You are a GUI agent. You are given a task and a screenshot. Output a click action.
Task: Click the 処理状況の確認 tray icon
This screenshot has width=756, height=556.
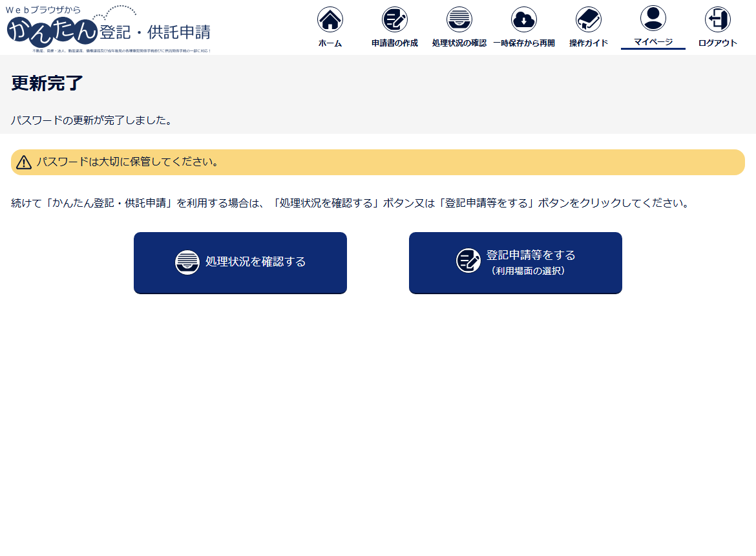459,19
